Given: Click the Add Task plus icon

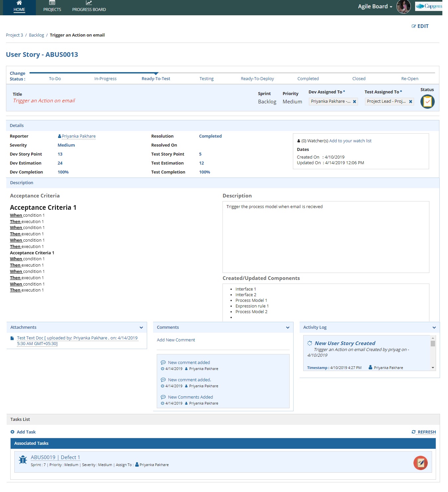Looking at the screenshot, I should click(13, 432).
